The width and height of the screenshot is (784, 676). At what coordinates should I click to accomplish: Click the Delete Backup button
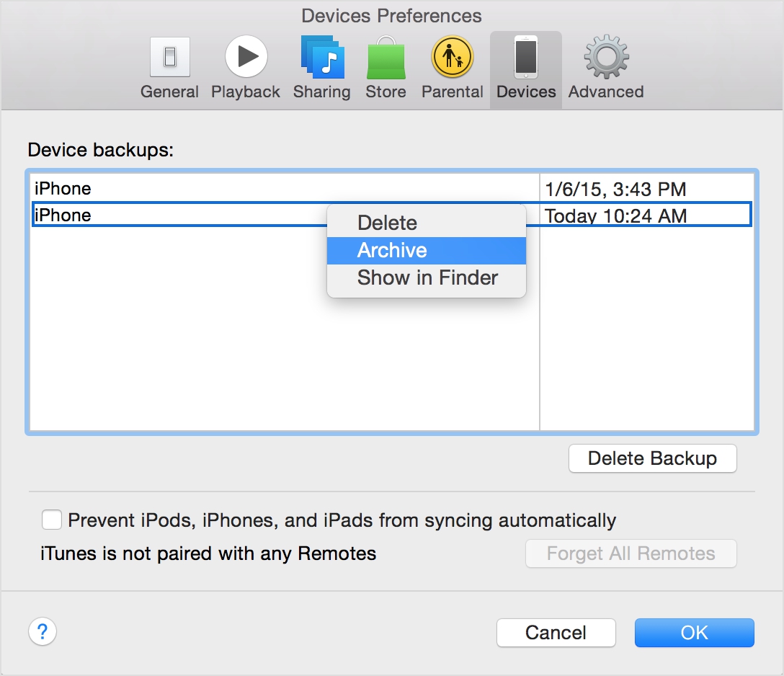click(x=652, y=458)
